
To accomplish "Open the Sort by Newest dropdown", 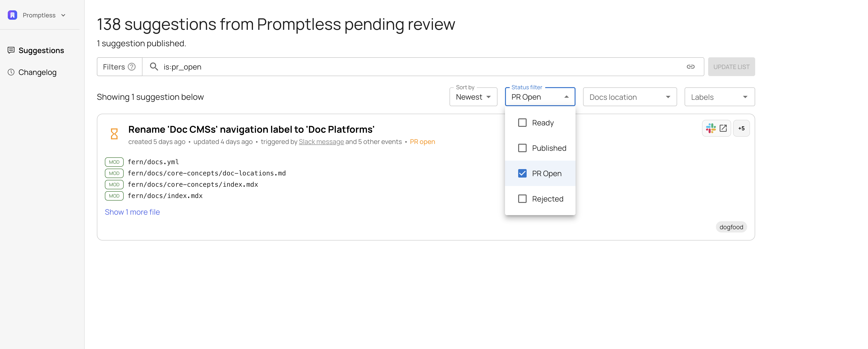I will pos(473,97).
